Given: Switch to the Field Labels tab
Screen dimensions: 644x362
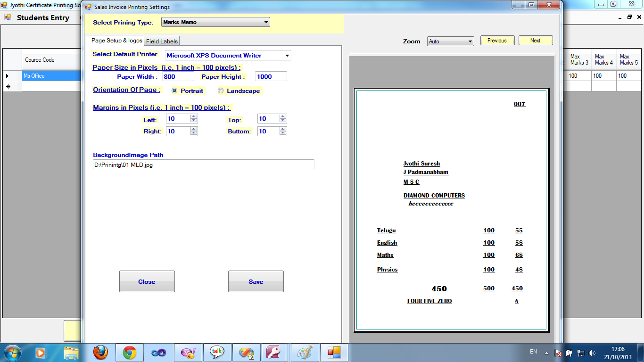Looking at the screenshot, I should [x=162, y=41].
